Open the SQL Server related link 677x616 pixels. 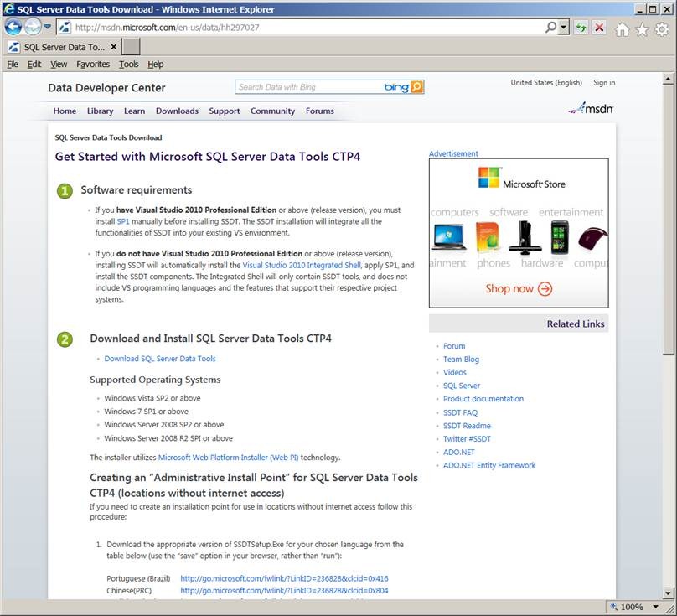[462, 386]
